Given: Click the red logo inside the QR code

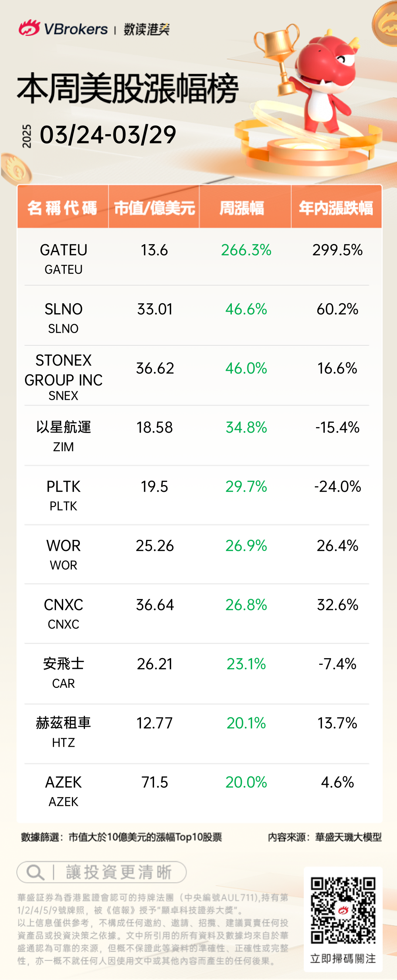Looking at the screenshot, I should (x=343, y=910).
